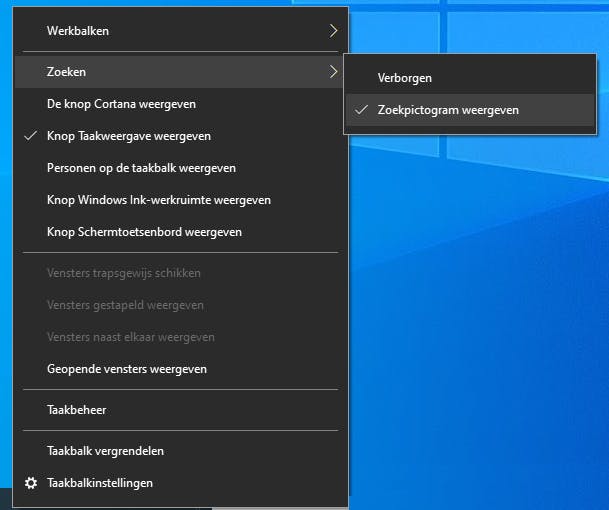This screenshot has height=510, width=609.
Task: Click the gear icon beside Taakbalkinstellingen
Action: pos(31,483)
